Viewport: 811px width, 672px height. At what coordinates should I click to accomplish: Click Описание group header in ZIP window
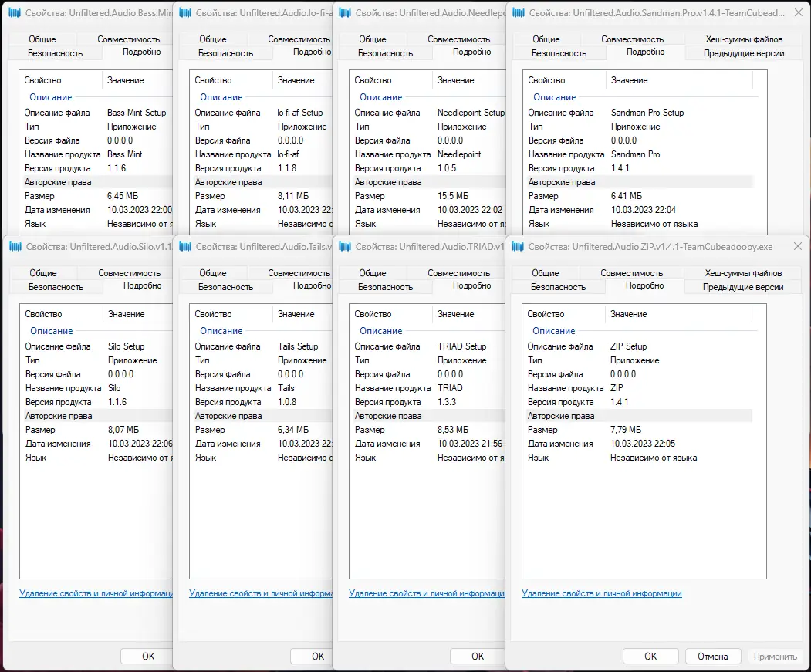pyautogui.click(x=553, y=331)
